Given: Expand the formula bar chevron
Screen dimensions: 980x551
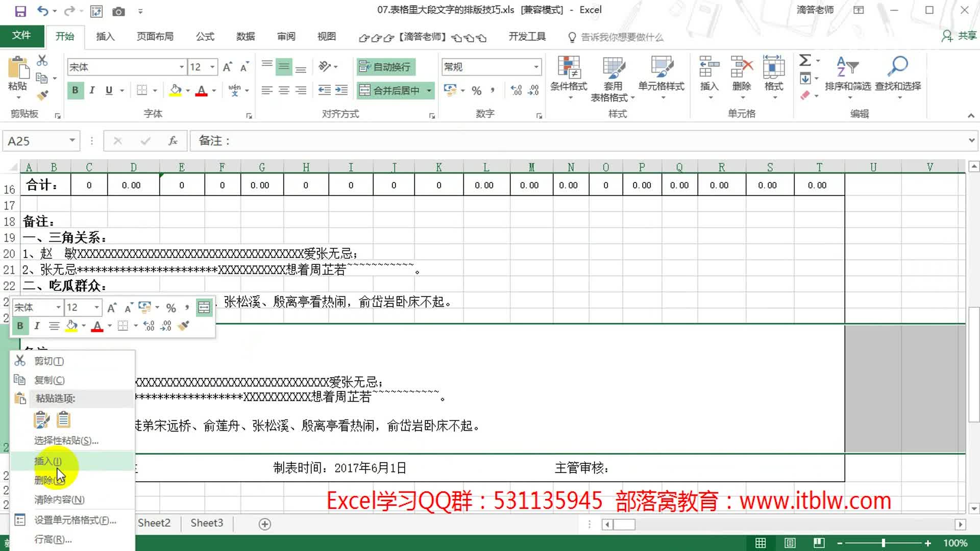Looking at the screenshot, I should [x=971, y=140].
